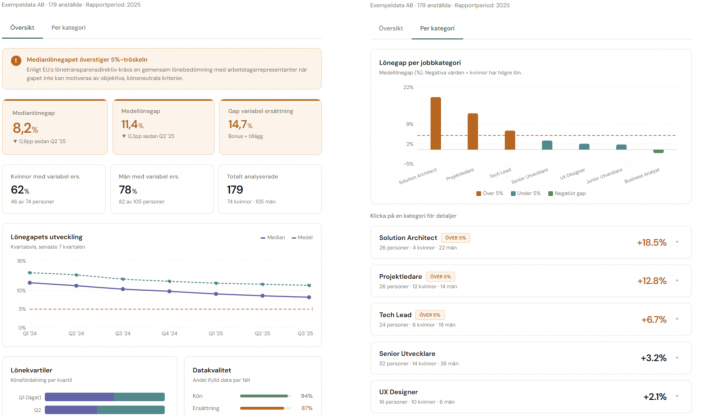Click the tallest bar for Solution Architect
This screenshot has width=704, height=416.
click(x=435, y=121)
